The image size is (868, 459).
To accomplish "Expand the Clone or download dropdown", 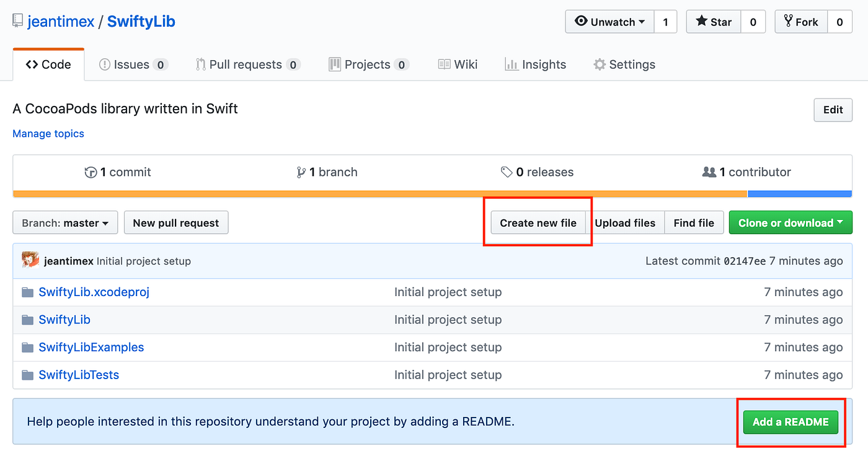I will (790, 222).
